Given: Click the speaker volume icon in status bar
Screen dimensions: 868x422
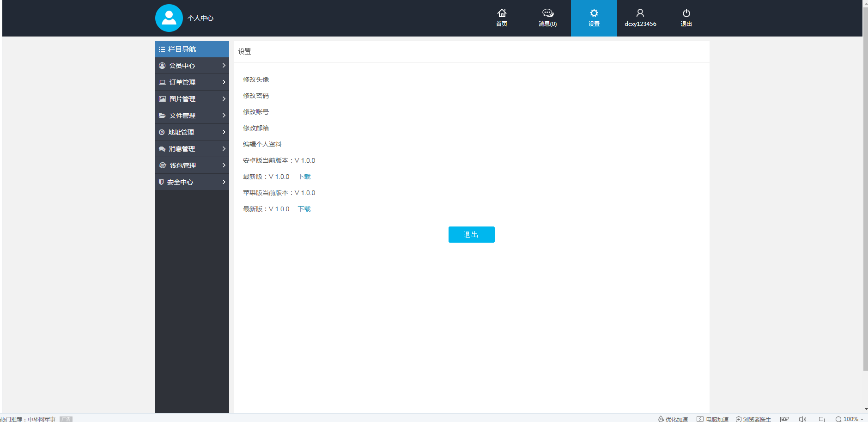Looking at the screenshot, I should pos(802,419).
